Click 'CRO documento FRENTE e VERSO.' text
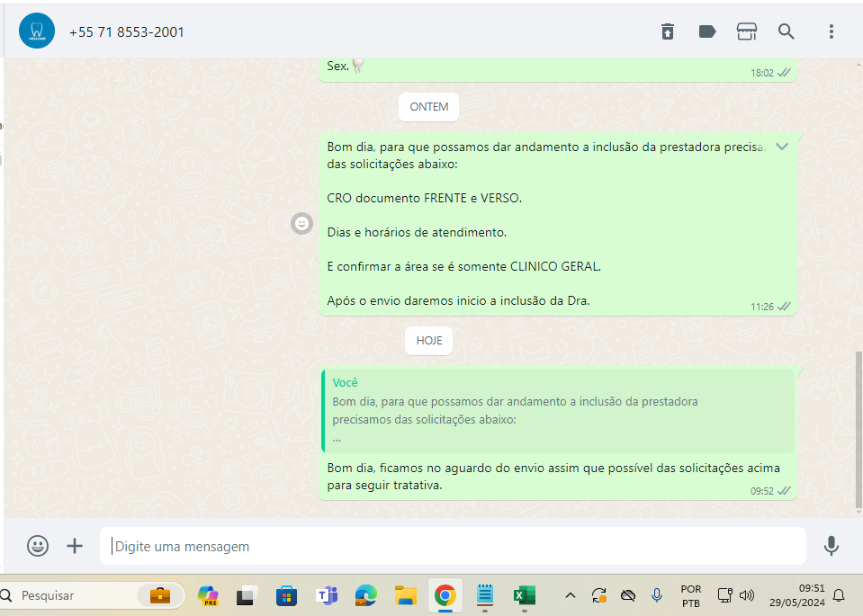Viewport: 863px width, 616px height. [425, 198]
